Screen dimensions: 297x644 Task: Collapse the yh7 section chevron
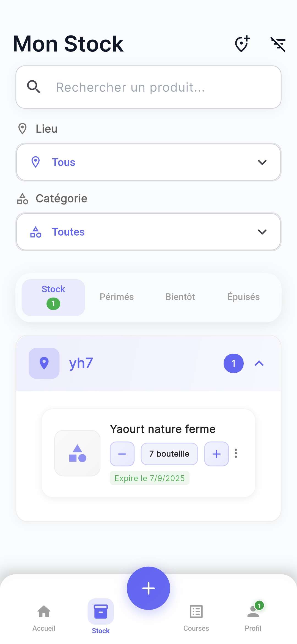pos(259,363)
